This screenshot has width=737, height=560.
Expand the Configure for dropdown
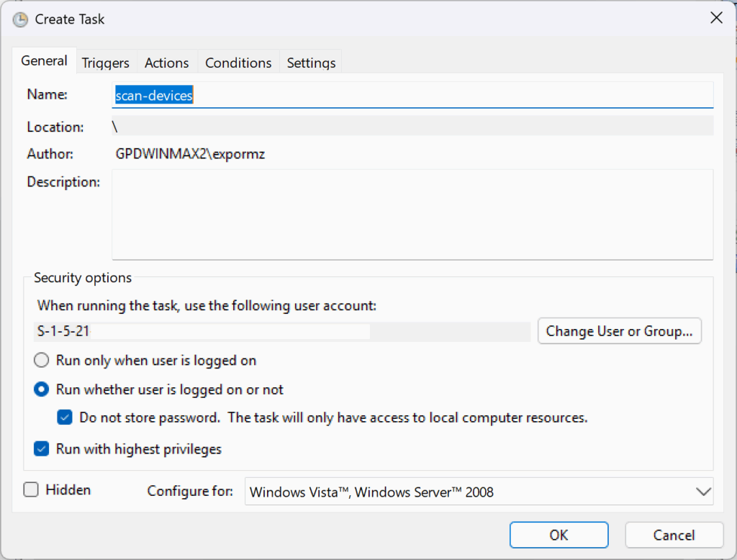click(479, 492)
